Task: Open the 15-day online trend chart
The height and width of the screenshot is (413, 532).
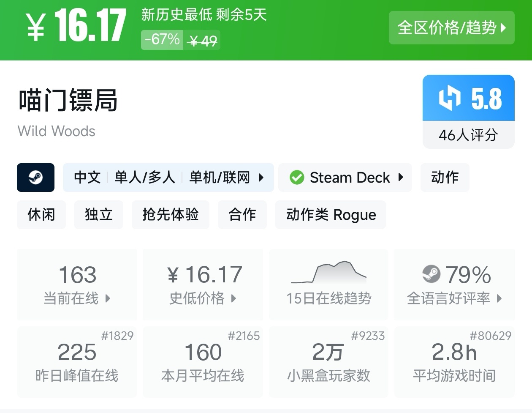Action: [329, 284]
